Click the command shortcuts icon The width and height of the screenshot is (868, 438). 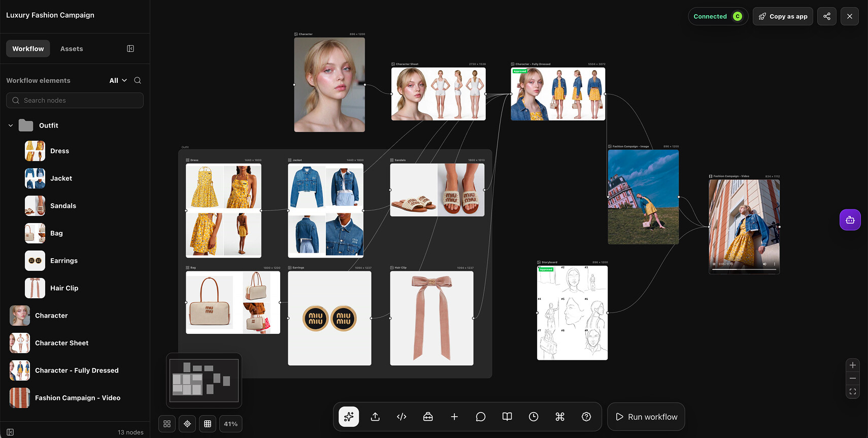(x=560, y=417)
